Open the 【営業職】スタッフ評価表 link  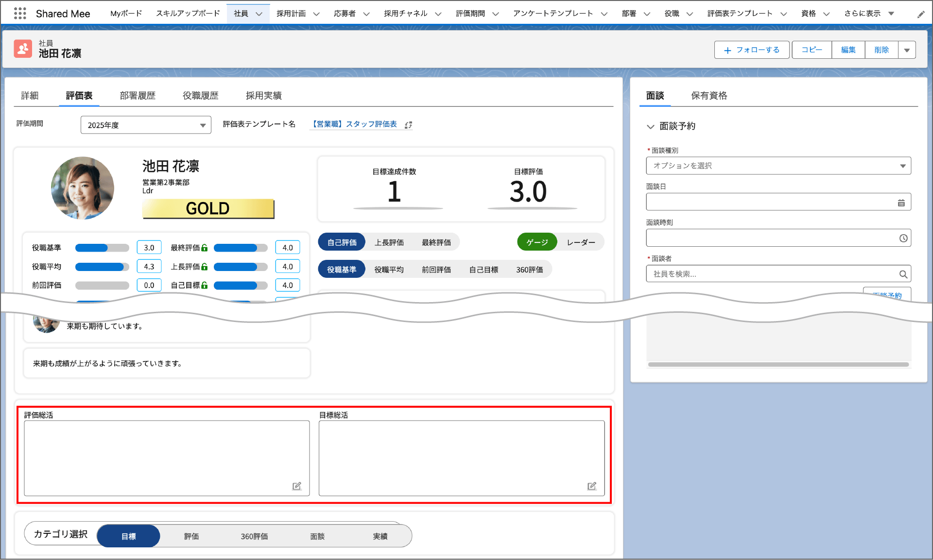tap(355, 124)
